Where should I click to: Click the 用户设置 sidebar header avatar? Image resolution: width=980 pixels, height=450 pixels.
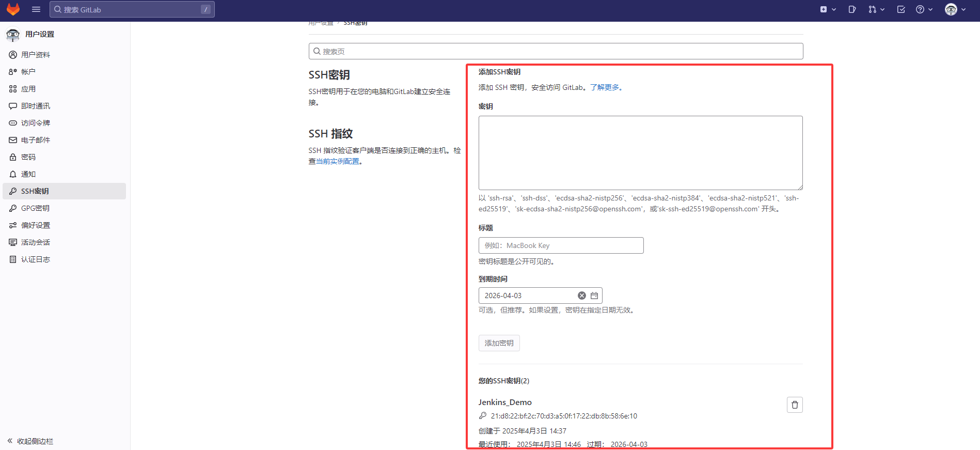click(13, 34)
